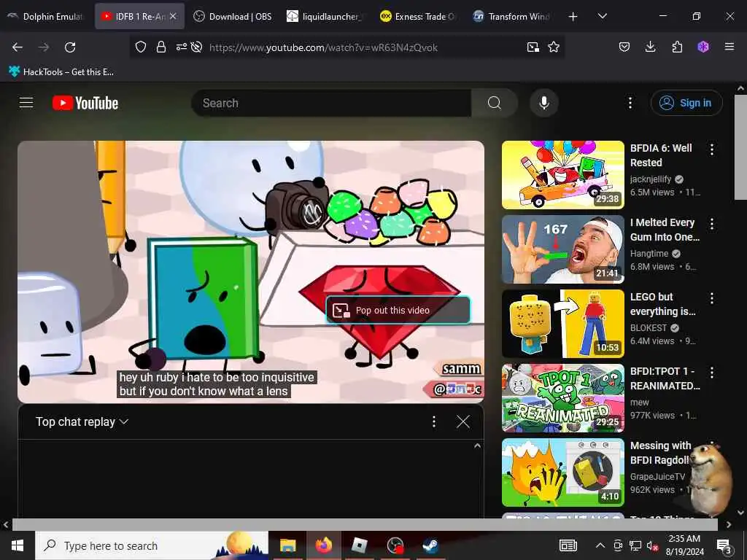Screen dimensions: 747x560
Task: Open the BLOKEST channel link
Action: (649, 327)
